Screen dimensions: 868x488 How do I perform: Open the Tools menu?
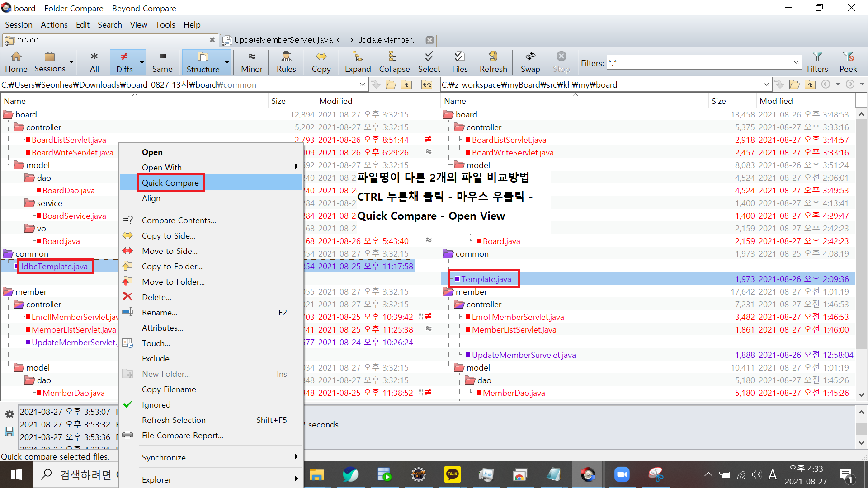tap(165, 25)
